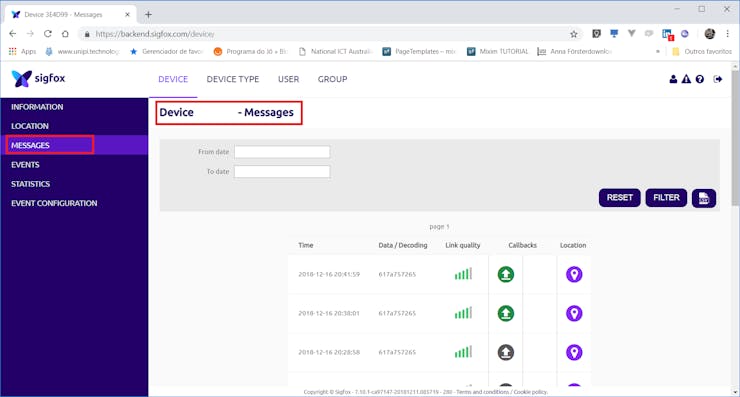Open the help question mark icon
The width and height of the screenshot is (740, 397).
(700, 79)
